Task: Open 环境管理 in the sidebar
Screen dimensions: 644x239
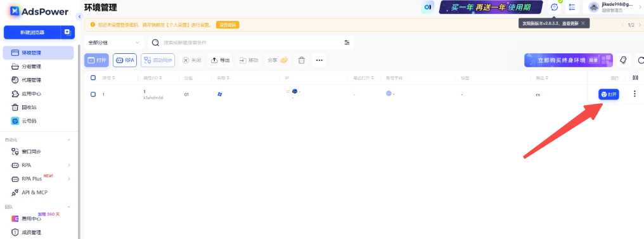Action: pos(38,53)
